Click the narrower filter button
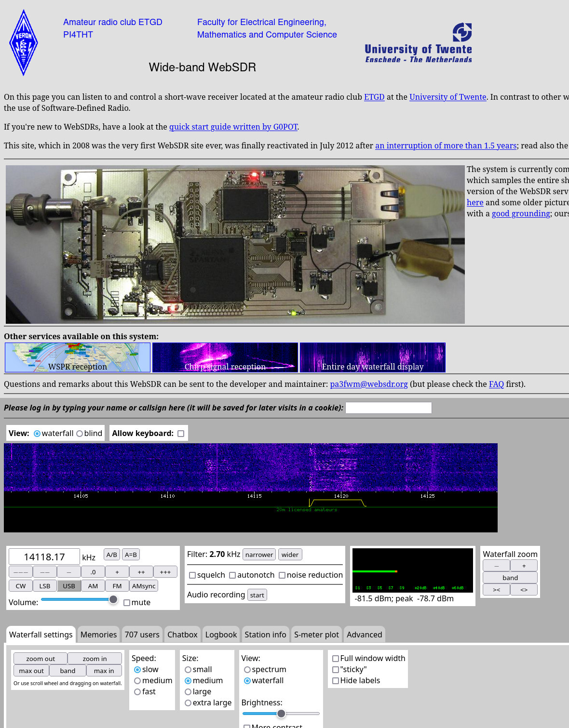Screen dimensions: 569x728 click(259, 555)
